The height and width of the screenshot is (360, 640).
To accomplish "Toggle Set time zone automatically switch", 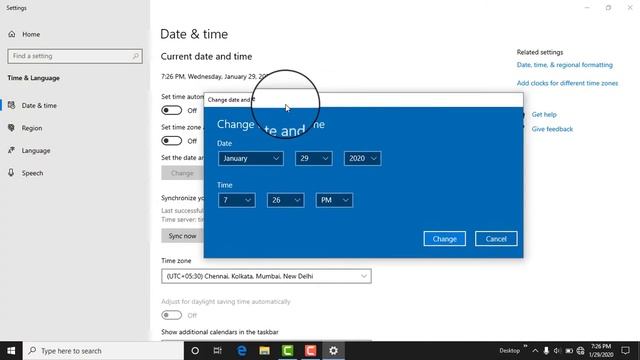I will pyautogui.click(x=171, y=141).
